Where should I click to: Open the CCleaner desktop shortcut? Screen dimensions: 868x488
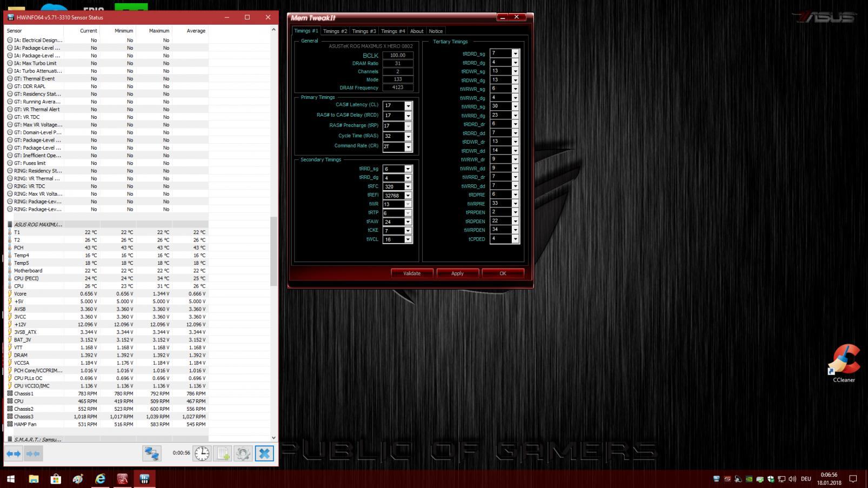tap(843, 364)
